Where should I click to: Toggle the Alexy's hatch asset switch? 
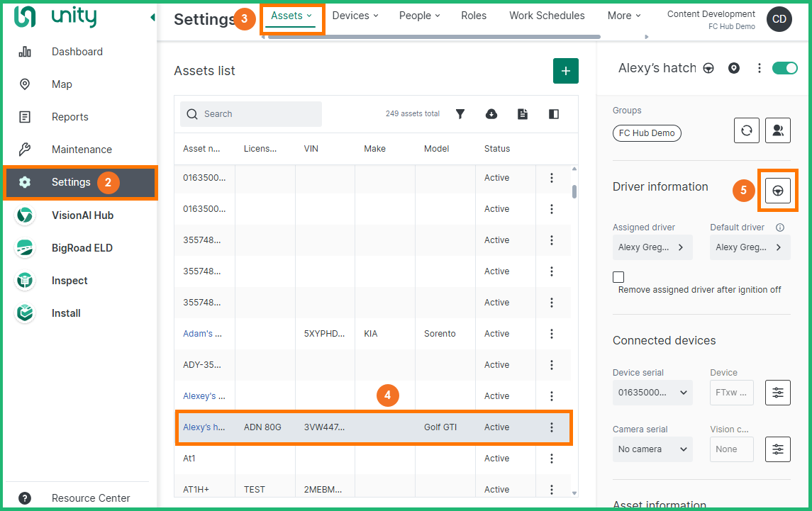784,68
